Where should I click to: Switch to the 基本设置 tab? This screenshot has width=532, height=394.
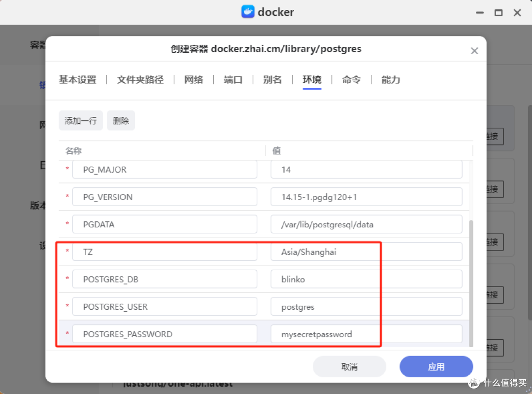77,80
